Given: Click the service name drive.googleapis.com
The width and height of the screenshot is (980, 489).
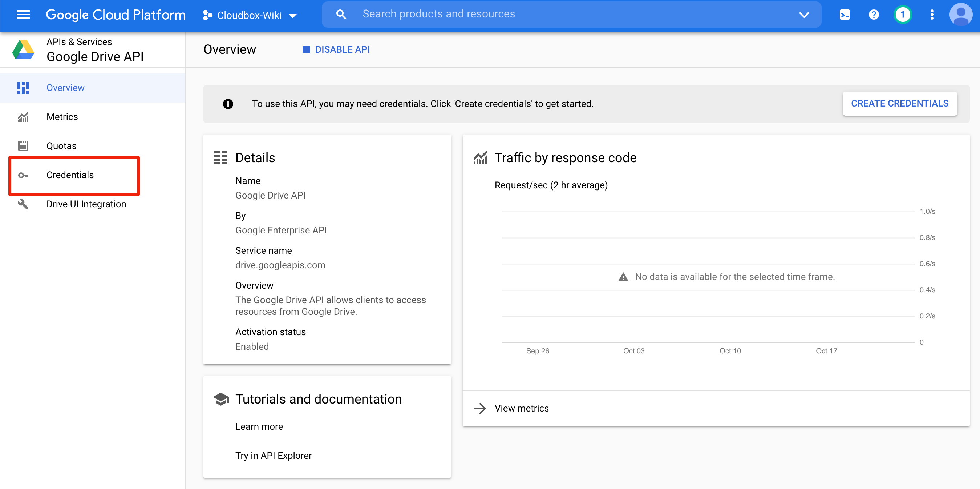Looking at the screenshot, I should 280,265.
